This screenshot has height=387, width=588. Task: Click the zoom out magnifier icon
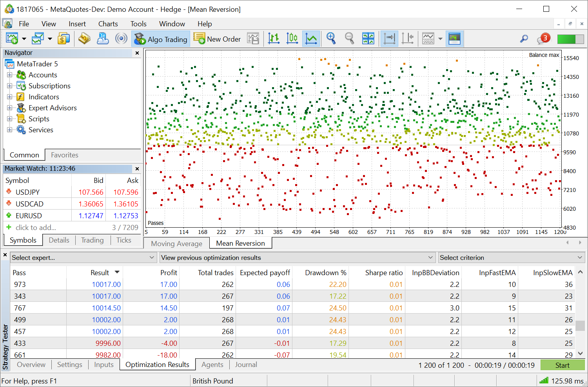pyautogui.click(x=349, y=38)
